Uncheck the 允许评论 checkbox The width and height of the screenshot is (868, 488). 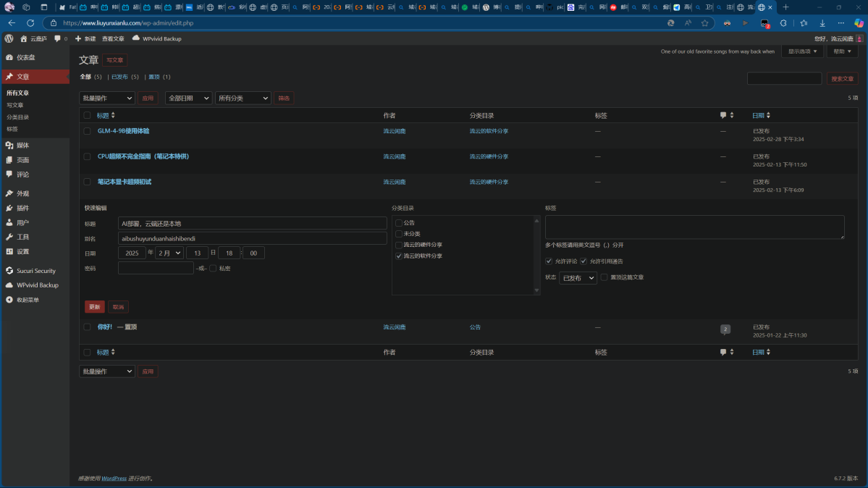tap(549, 261)
